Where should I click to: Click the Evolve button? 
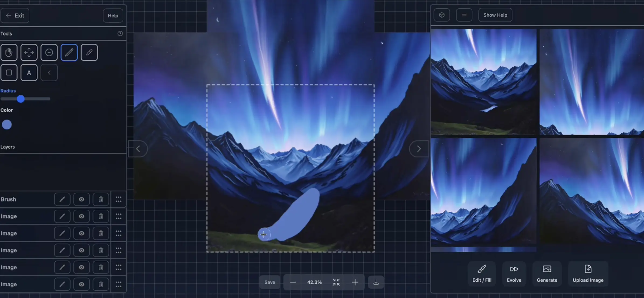point(514,273)
